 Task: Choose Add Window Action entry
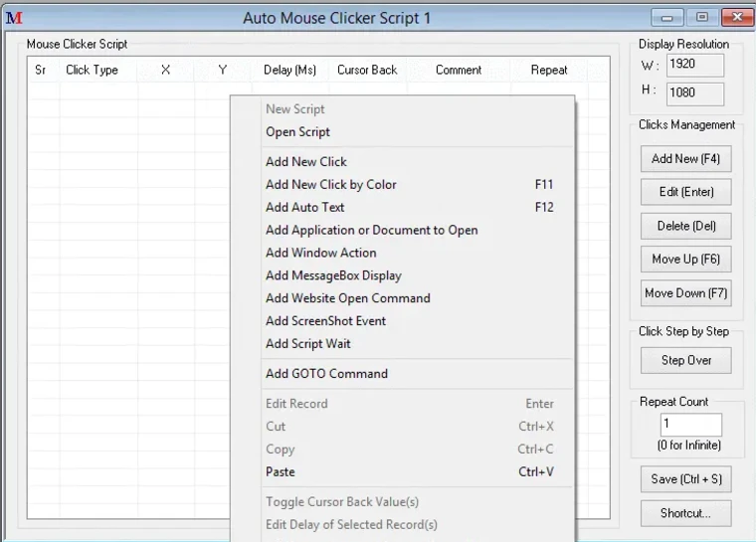coord(320,254)
